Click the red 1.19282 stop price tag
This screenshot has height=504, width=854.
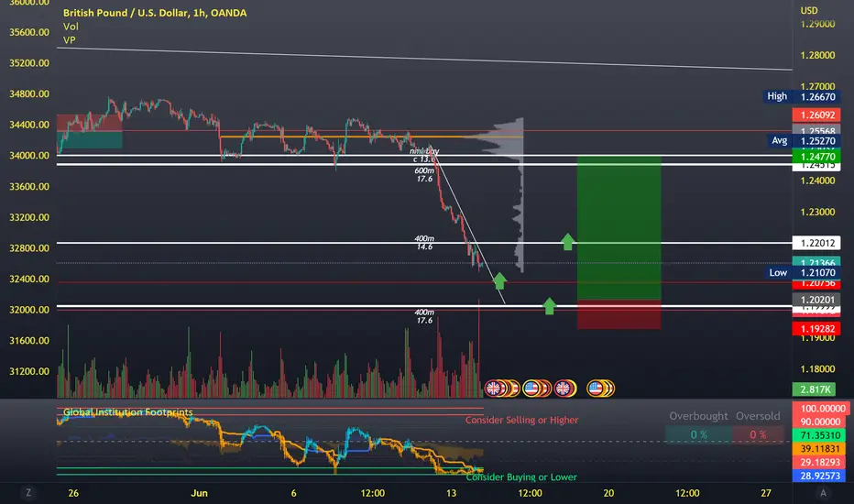(816, 329)
